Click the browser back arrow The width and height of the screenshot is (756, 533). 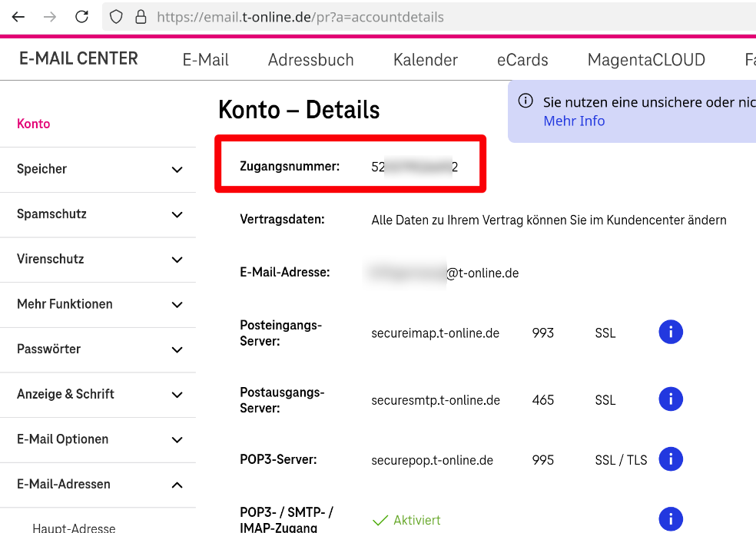(18, 17)
